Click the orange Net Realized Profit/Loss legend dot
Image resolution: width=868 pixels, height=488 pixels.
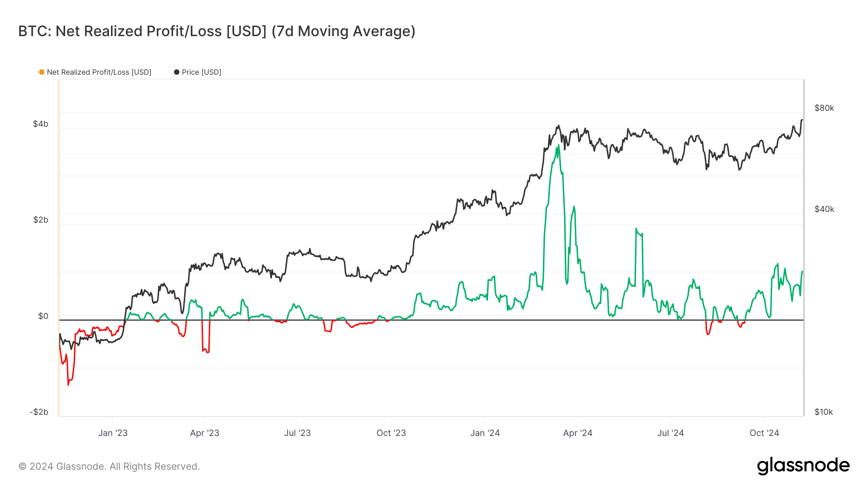41,72
